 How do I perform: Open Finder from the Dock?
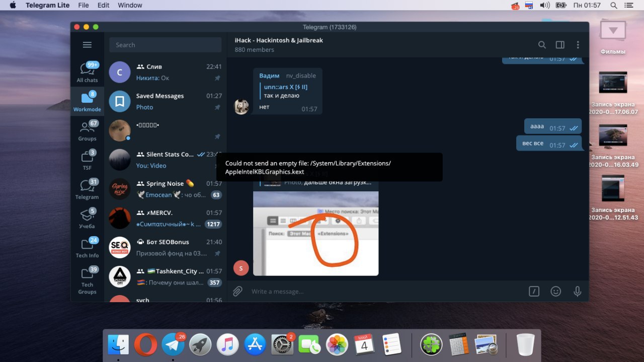pos(118,345)
